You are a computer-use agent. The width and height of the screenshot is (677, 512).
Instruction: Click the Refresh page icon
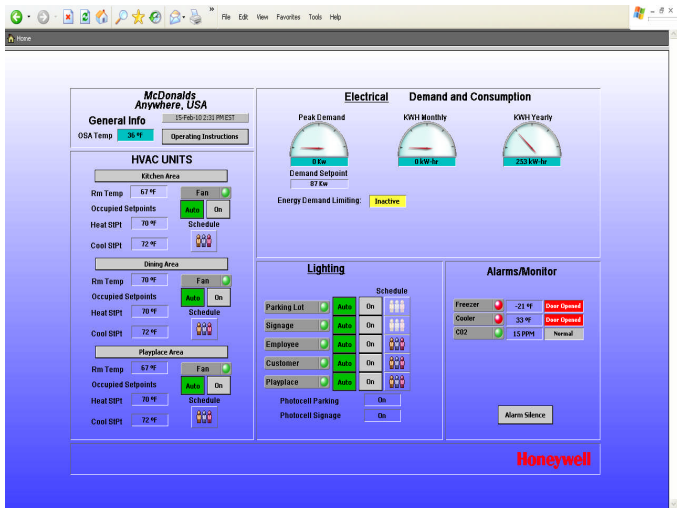coord(85,17)
